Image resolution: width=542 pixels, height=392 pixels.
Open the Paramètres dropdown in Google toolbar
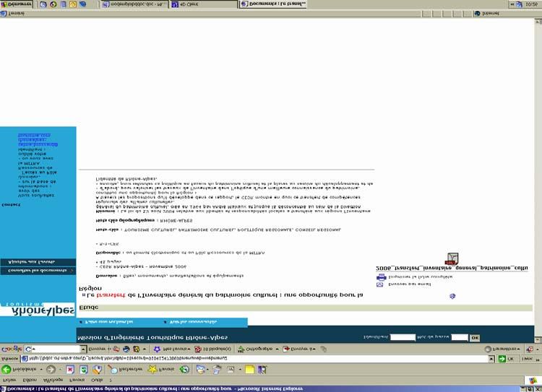(496, 349)
